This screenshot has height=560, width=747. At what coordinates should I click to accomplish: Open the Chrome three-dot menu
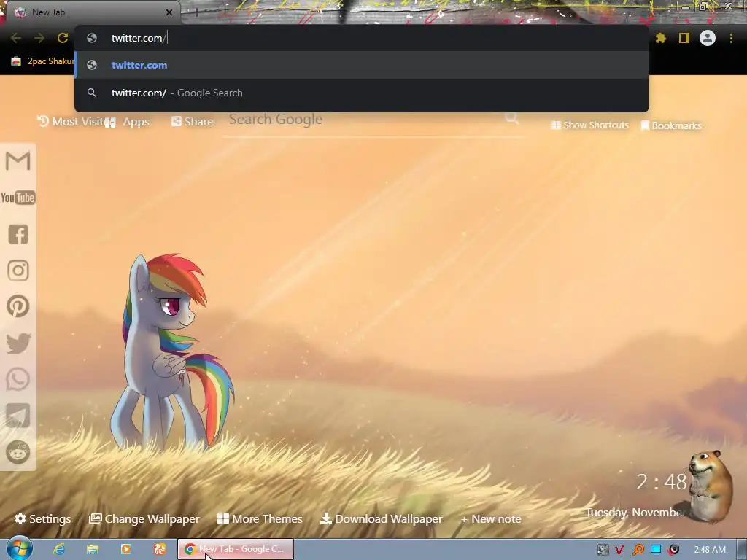[731, 38]
